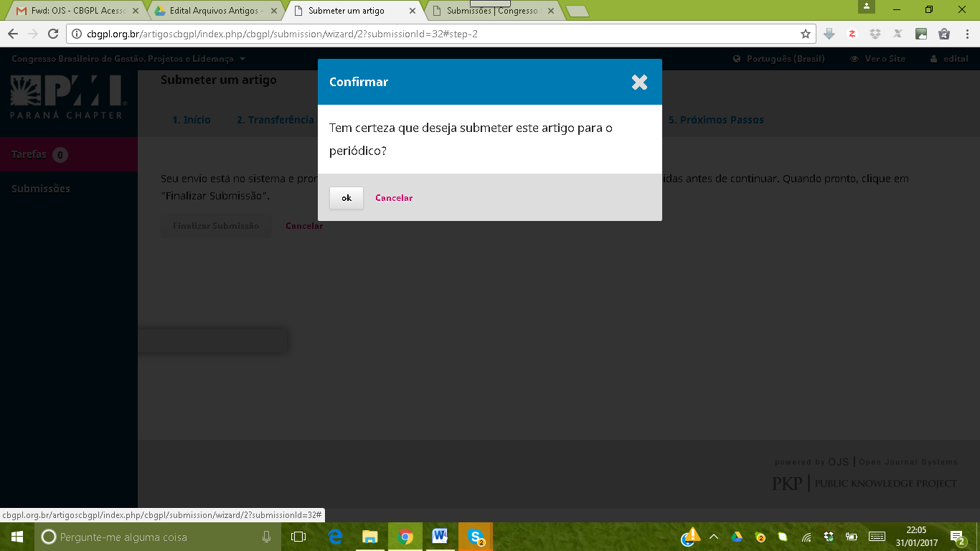Close the Submeter um artigo tab

412,11
